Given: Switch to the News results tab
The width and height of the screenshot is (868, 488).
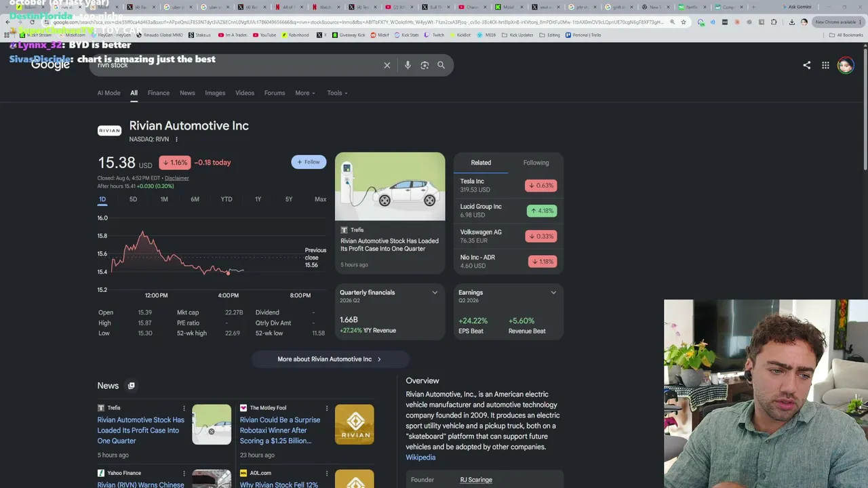Looking at the screenshot, I should pos(187,93).
